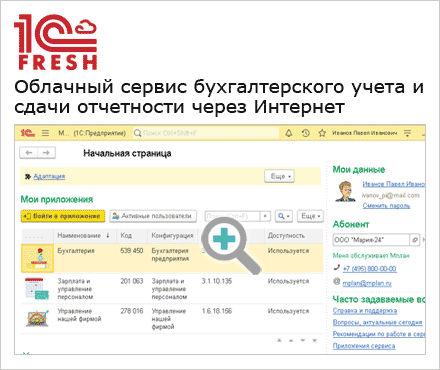
Task: Go back with the left arrow button
Action: (x=29, y=153)
